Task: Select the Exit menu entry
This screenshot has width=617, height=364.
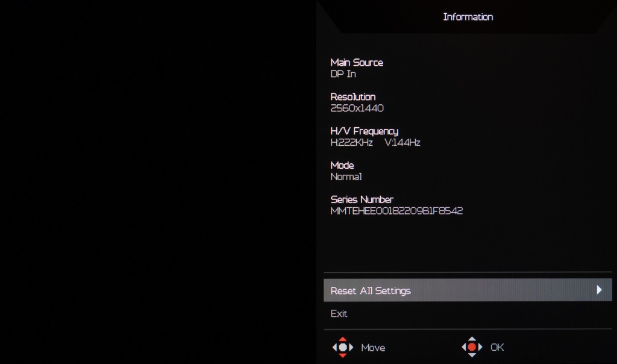Action: pos(339,313)
